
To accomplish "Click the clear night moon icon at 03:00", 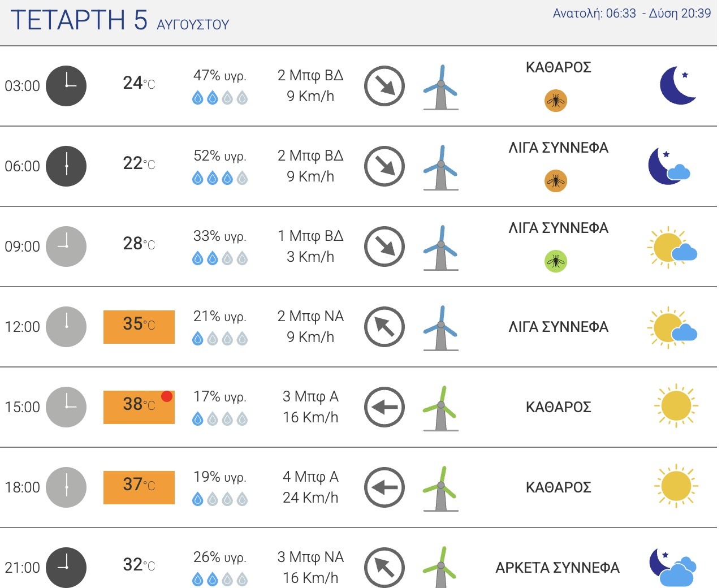I will click(x=678, y=85).
